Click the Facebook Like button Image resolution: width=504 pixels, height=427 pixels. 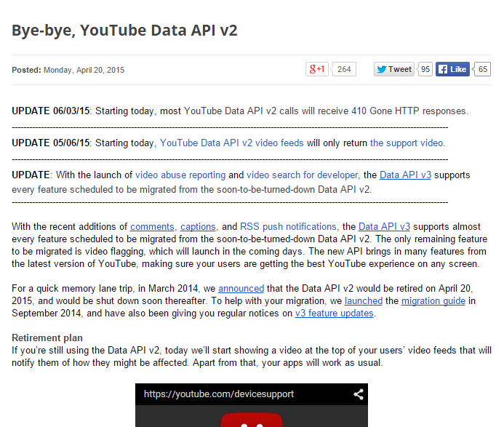[452, 70]
